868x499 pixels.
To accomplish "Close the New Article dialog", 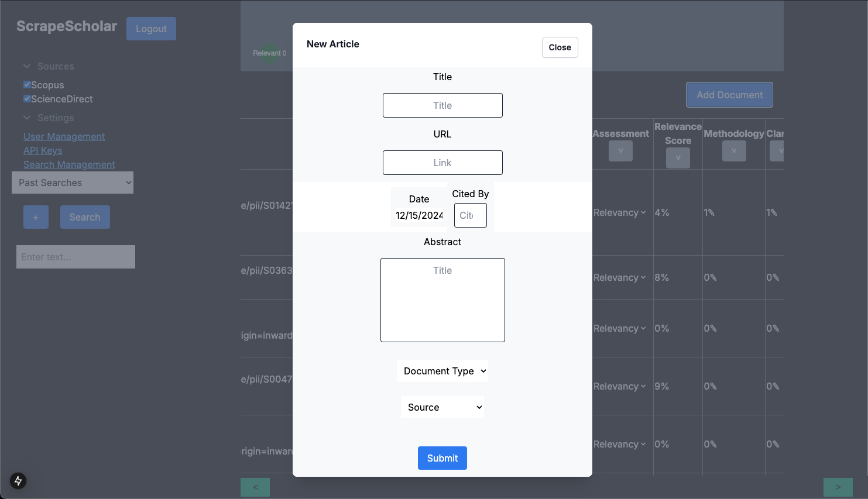I will (x=560, y=47).
